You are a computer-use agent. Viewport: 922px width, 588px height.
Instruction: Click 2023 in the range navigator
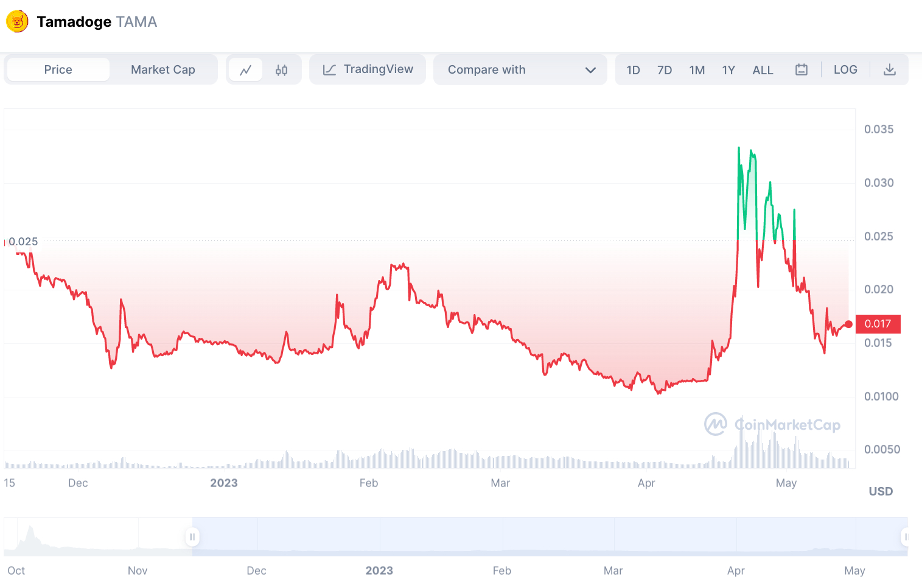pos(379,570)
